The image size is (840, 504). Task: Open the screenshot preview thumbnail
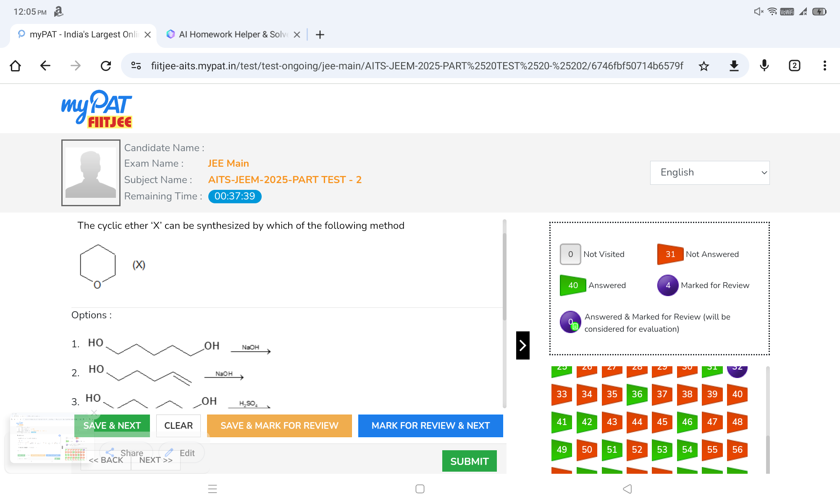tap(50, 439)
